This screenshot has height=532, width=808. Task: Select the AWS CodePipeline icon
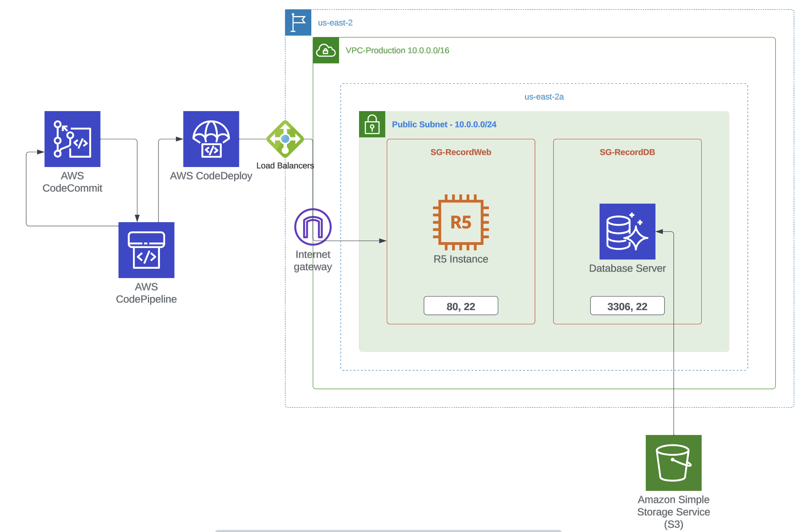[x=146, y=250]
